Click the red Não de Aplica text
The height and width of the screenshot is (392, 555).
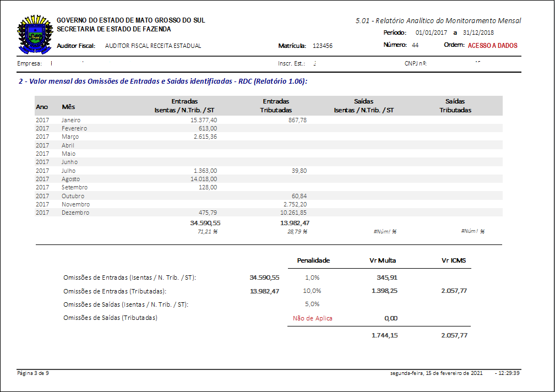click(313, 318)
